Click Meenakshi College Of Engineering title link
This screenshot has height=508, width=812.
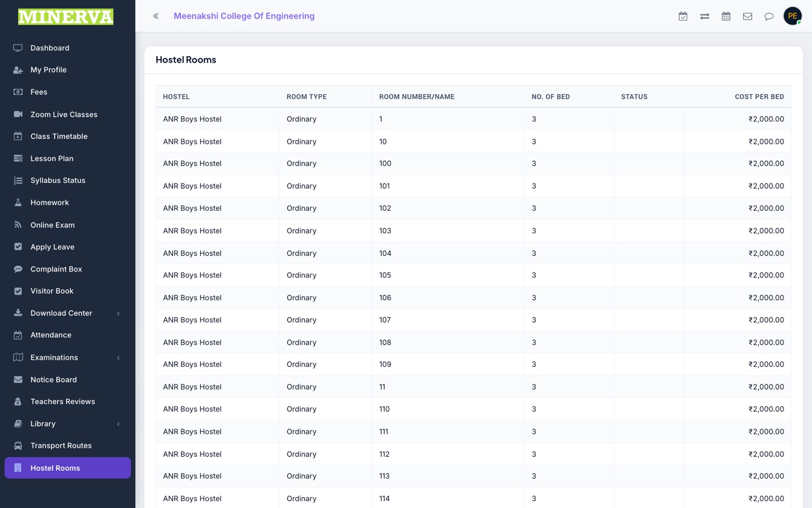tap(244, 16)
